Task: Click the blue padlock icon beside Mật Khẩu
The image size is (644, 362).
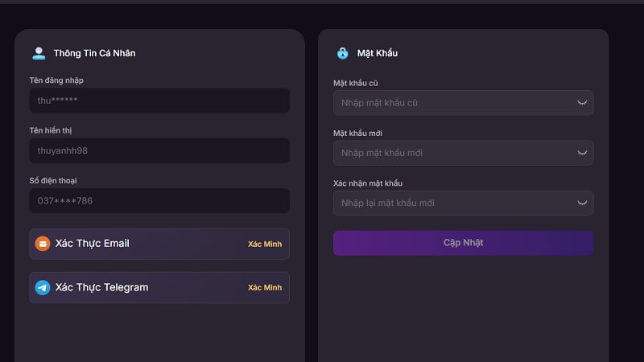Action: (343, 53)
